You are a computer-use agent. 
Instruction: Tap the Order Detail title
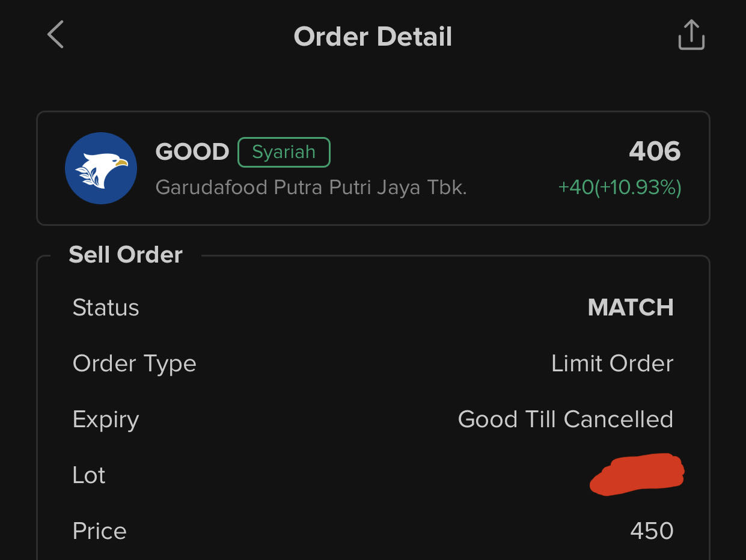[373, 37]
